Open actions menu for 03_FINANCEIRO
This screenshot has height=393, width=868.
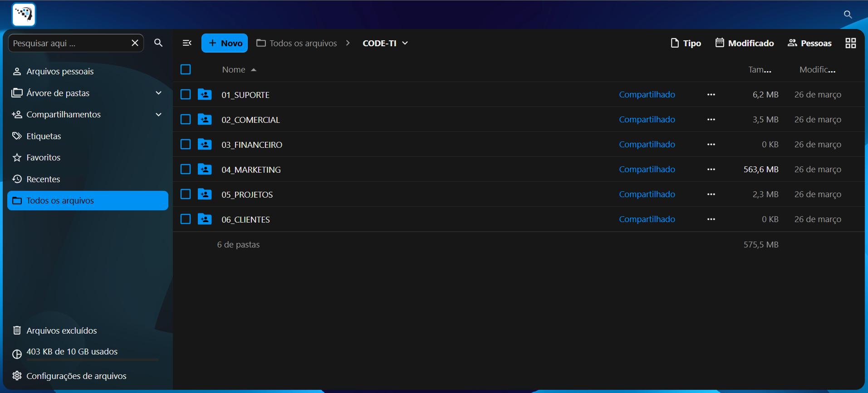click(x=711, y=145)
